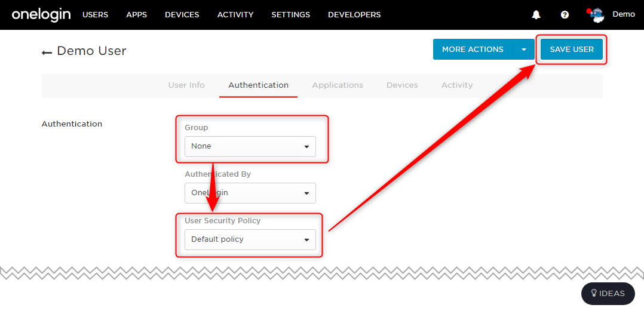Click the Demo User page title
The image size is (644, 314).
(x=91, y=51)
